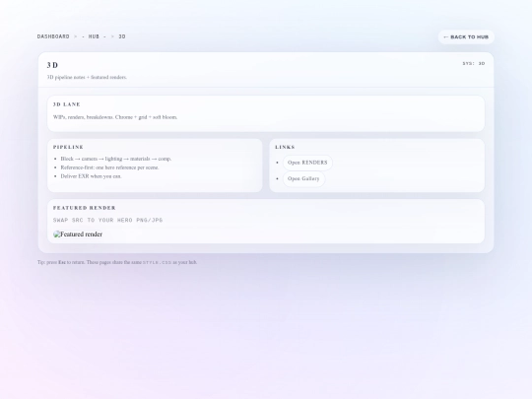Image resolution: width=532 pixels, height=399 pixels.
Task: Select the 3D LANE section title
Action: coord(67,104)
